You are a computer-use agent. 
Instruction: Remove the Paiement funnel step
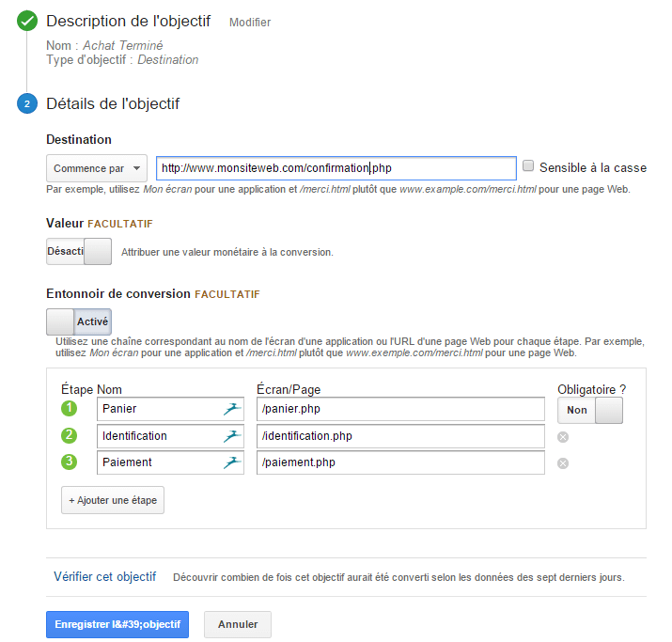click(x=563, y=462)
